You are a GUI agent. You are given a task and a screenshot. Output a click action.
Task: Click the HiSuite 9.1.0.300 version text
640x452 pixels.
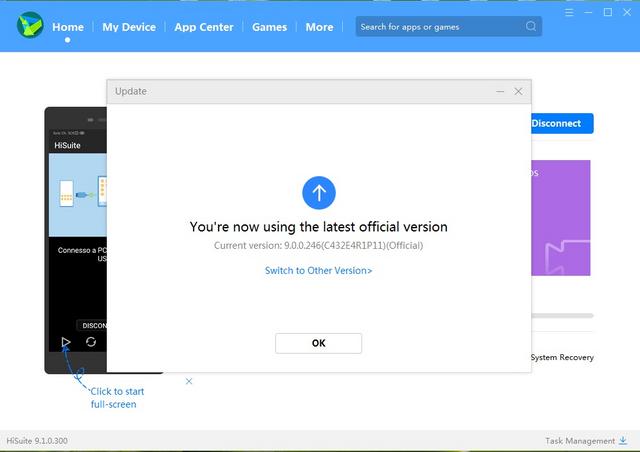click(x=37, y=441)
